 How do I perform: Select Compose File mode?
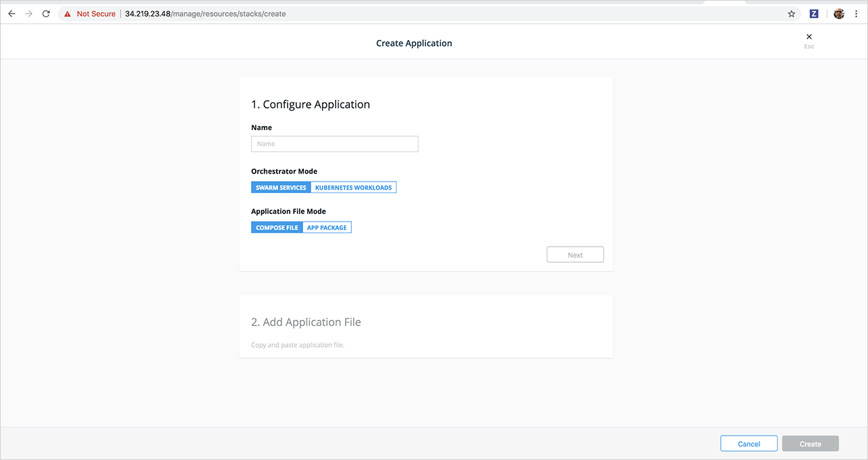[x=277, y=227]
